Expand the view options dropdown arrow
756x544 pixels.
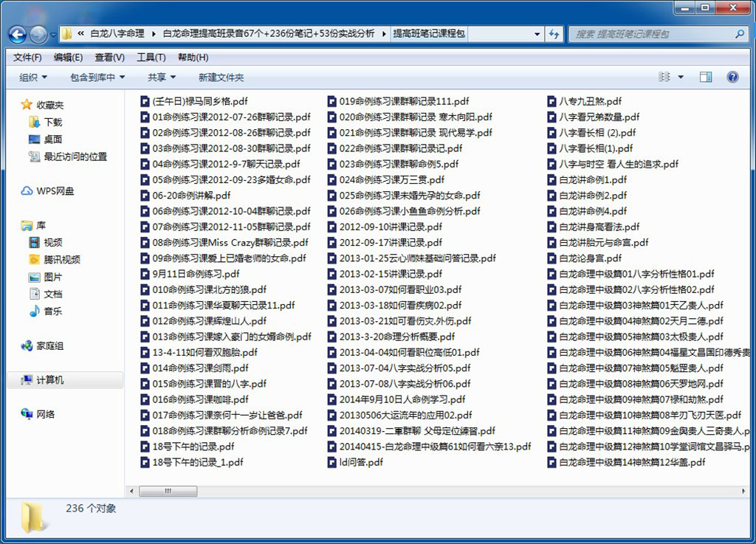pyautogui.click(x=681, y=77)
